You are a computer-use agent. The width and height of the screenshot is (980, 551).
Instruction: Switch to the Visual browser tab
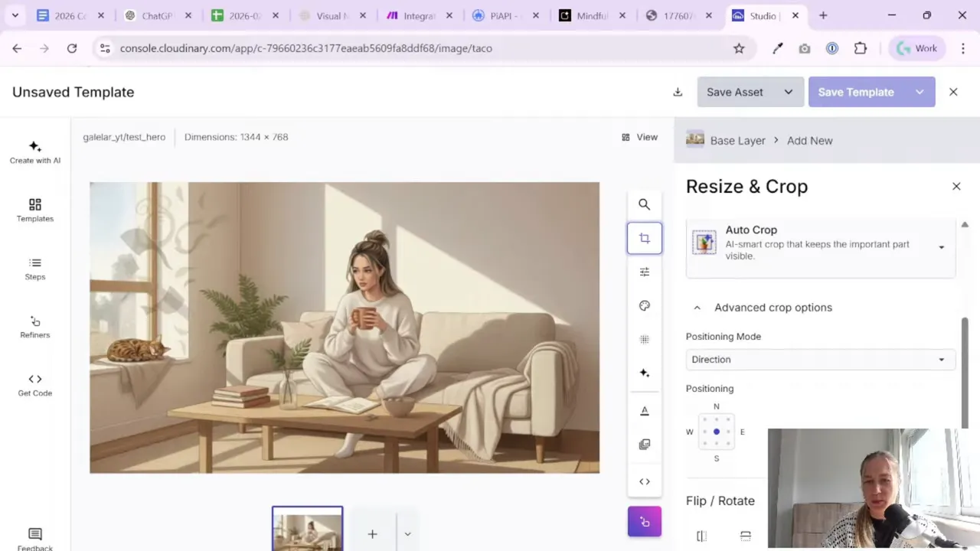332,15
